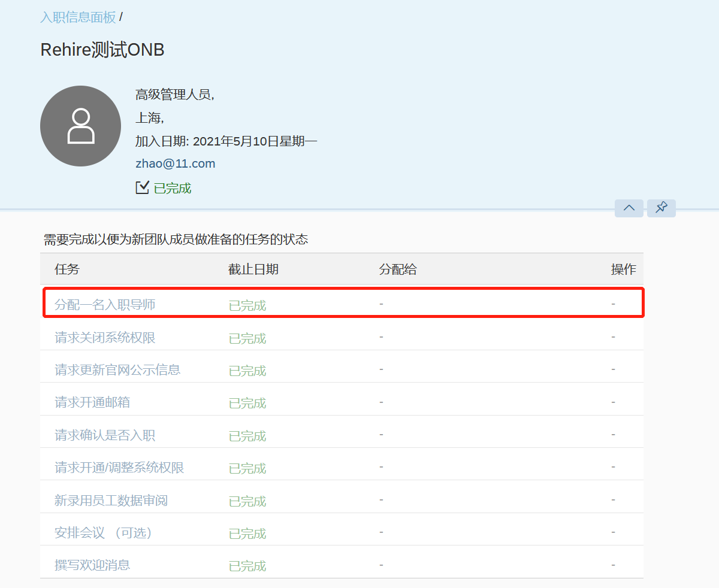Screen dimensions: 719x588
Task: Click 已完成 status for 请求确认是否入职
Action: click(x=247, y=436)
